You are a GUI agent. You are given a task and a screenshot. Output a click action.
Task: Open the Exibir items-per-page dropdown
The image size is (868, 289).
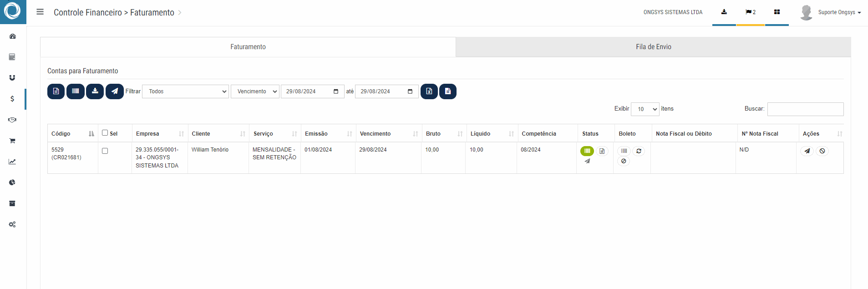pyautogui.click(x=645, y=109)
